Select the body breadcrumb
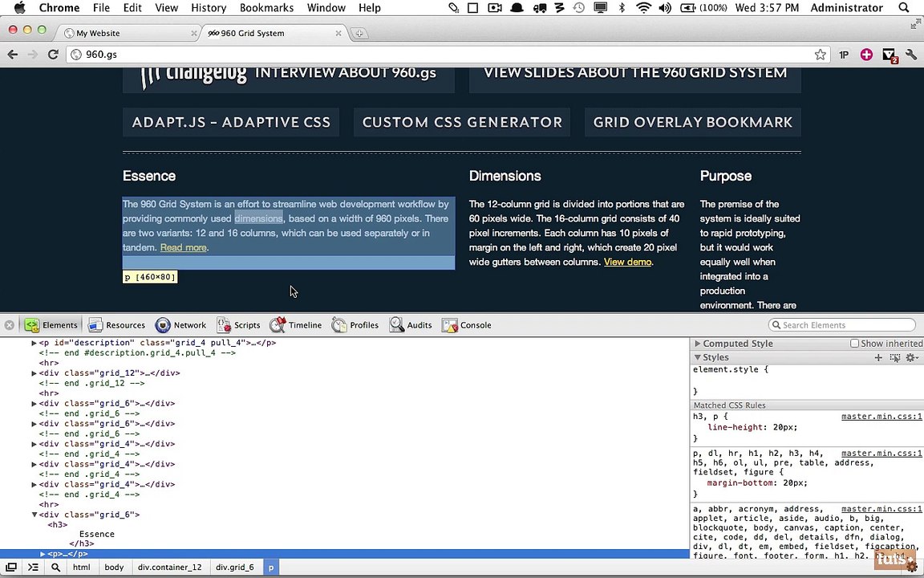This screenshot has width=924, height=578. click(x=115, y=568)
